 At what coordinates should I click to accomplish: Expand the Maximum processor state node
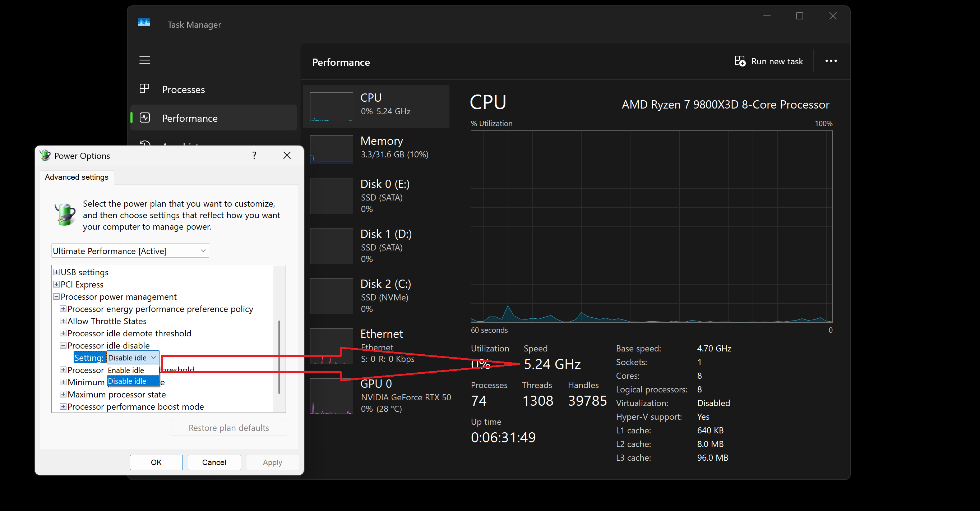tap(63, 394)
